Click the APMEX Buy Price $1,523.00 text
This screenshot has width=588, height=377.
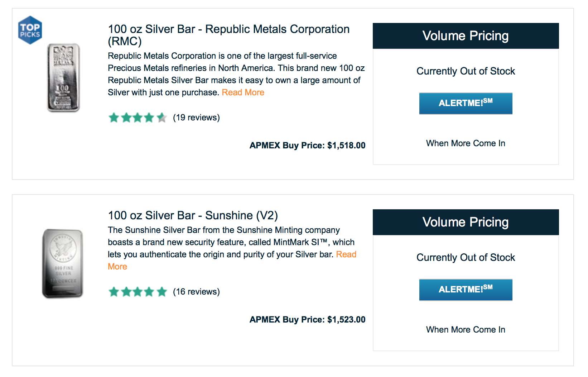click(x=307, y=320)
